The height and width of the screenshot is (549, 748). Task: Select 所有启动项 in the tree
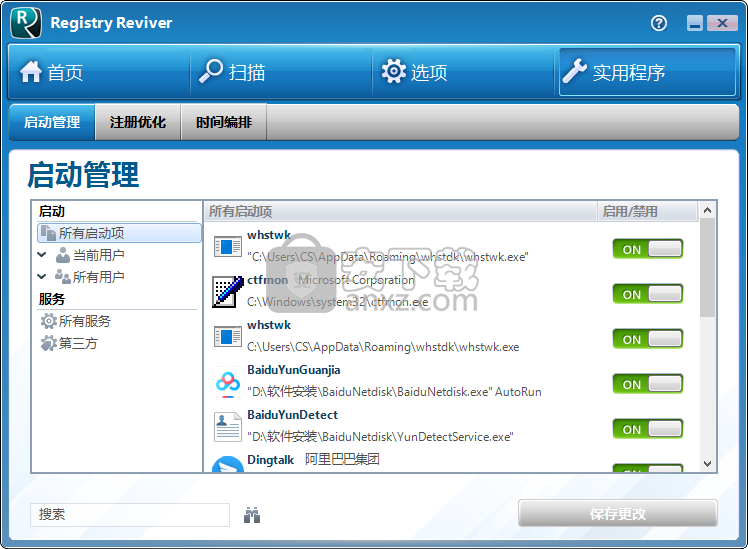pos(119,233)
